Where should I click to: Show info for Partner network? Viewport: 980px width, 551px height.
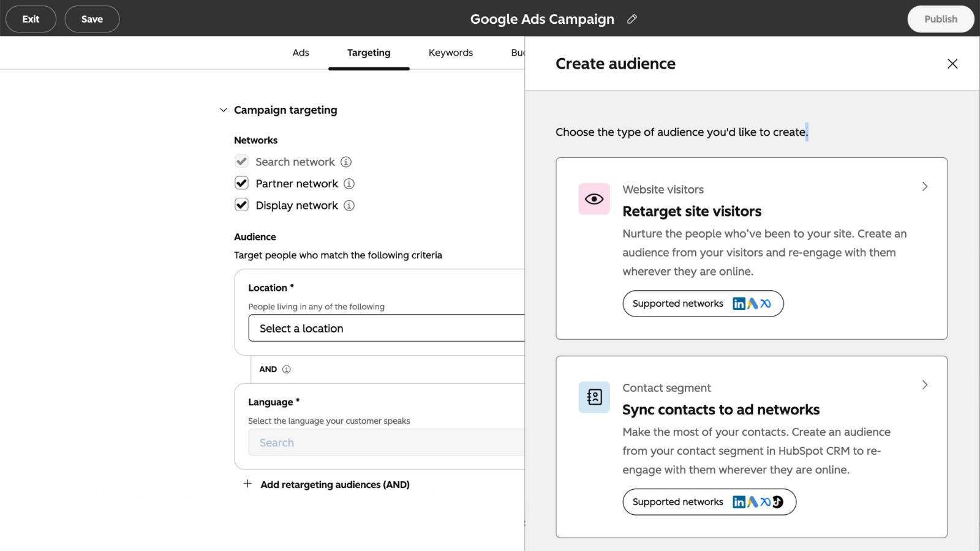[349, 184]
